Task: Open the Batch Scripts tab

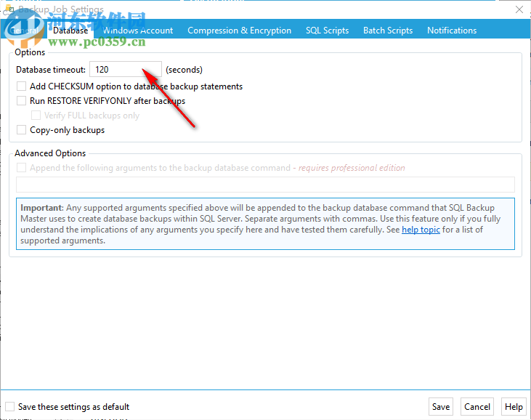Action: pos(388,31)
